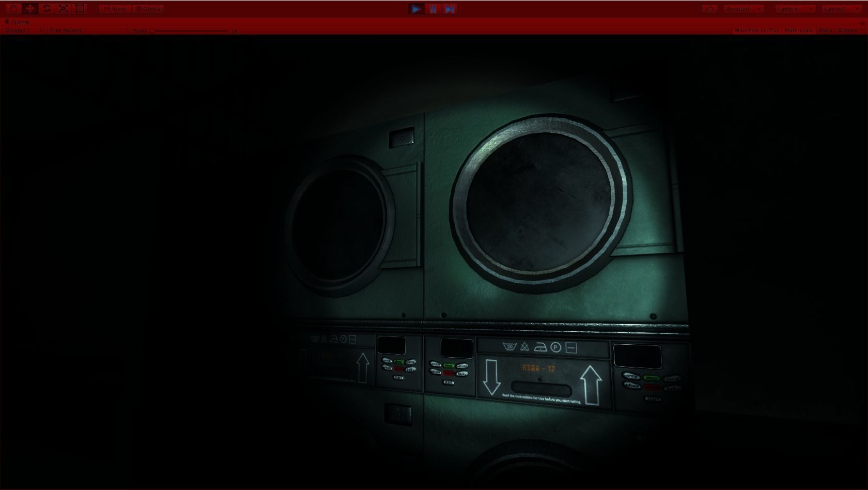868x490 pixels.
Task: Select the Rect transform tool
Action: pos(80,9)
